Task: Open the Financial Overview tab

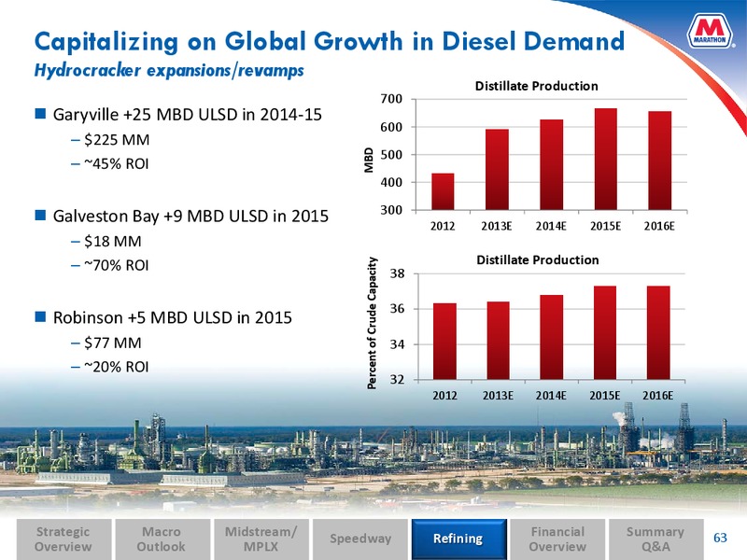Action: click(x=557, y=539)
